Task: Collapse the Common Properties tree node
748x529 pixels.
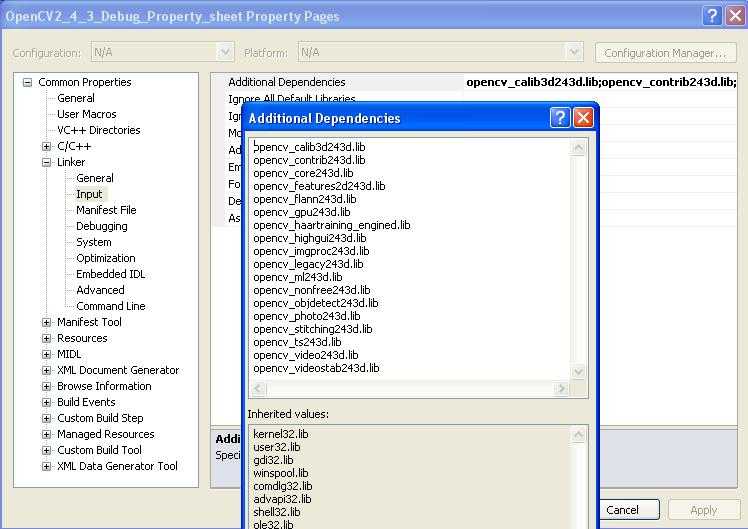Action: tap(28, 83)
